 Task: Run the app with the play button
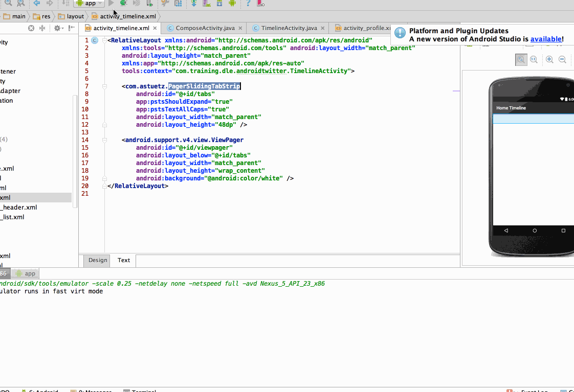pos(112,3)
